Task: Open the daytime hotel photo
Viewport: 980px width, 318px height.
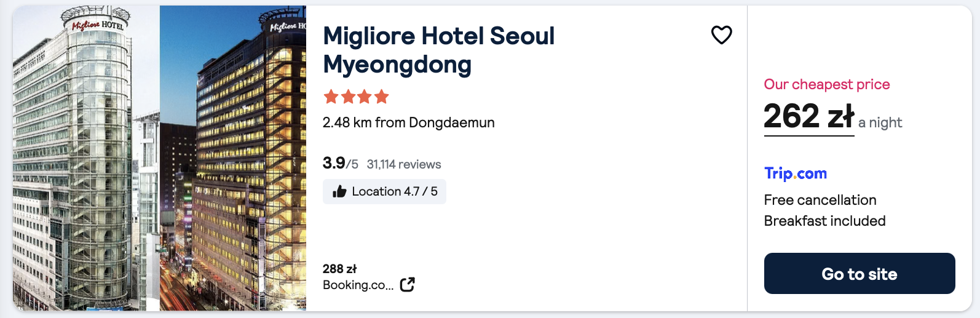Action: pyautogui.click(x=86, y=158)
